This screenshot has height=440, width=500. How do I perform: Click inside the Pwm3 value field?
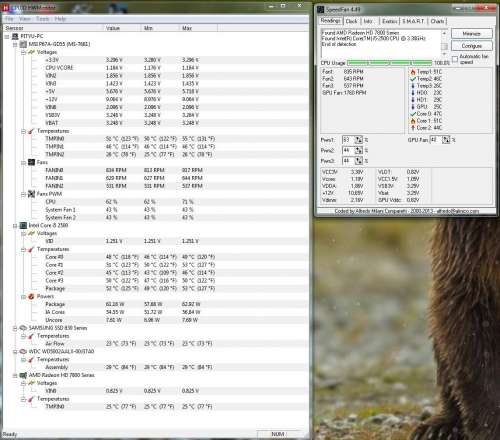(348, 161)
